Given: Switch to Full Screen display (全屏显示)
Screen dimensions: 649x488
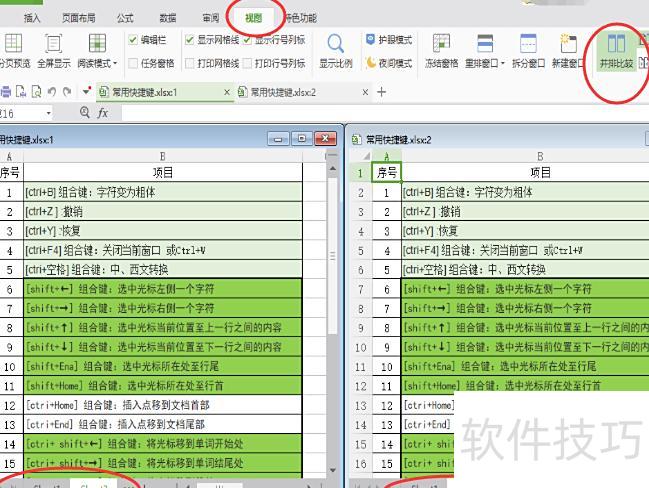Looking at the screenshot, I should click(54, 50).
